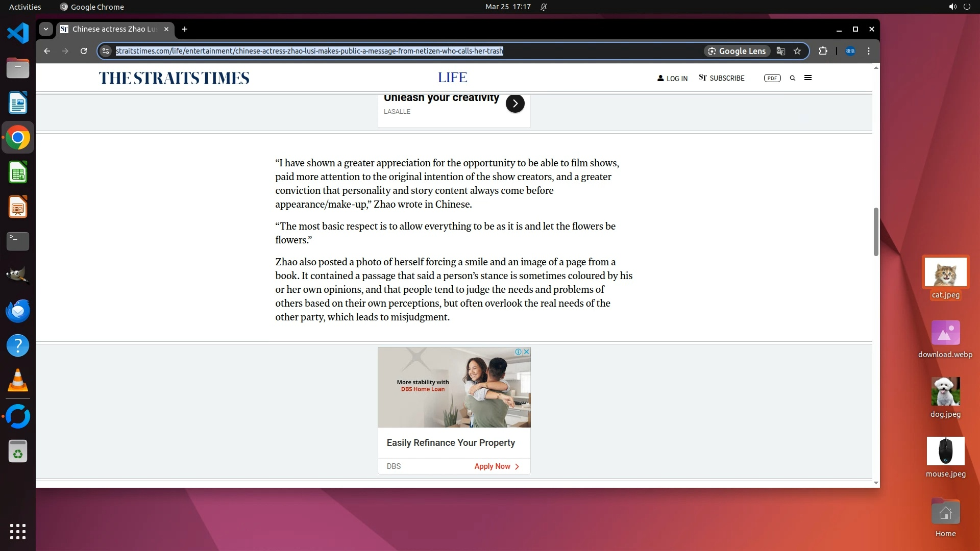Click the page vertical scrollbar thumb

[x=876, y=232]
